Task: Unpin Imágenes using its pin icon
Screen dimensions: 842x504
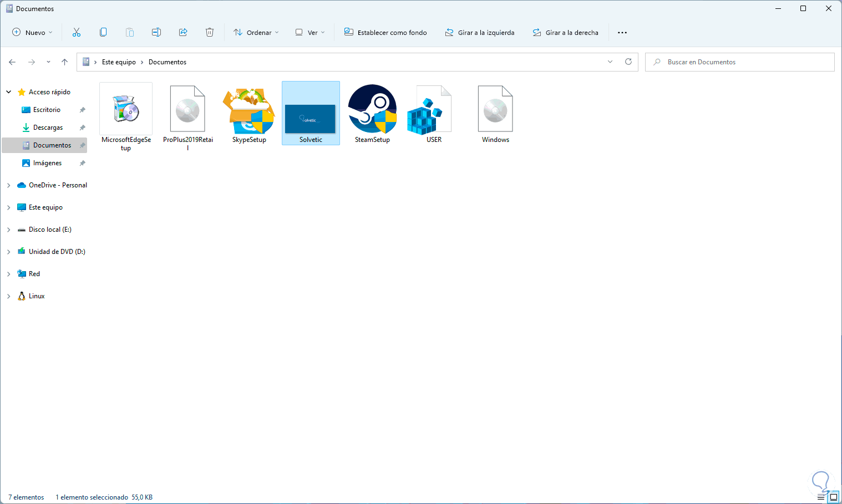Action: click(83, 163)
